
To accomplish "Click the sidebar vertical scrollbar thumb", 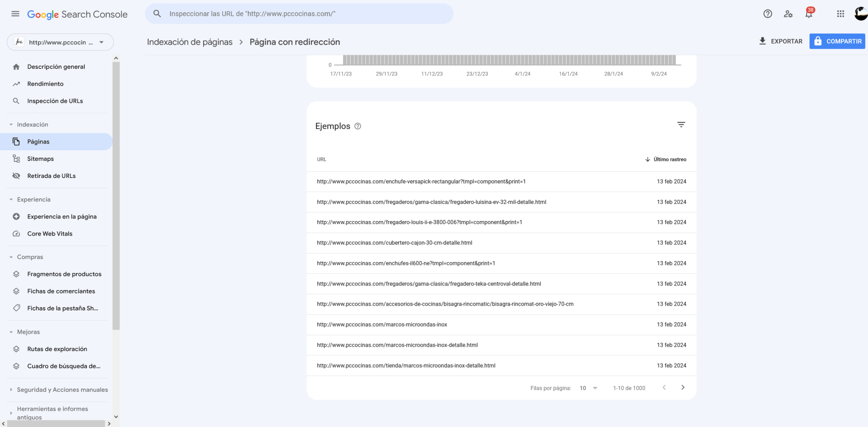I will tap(116, 196).
